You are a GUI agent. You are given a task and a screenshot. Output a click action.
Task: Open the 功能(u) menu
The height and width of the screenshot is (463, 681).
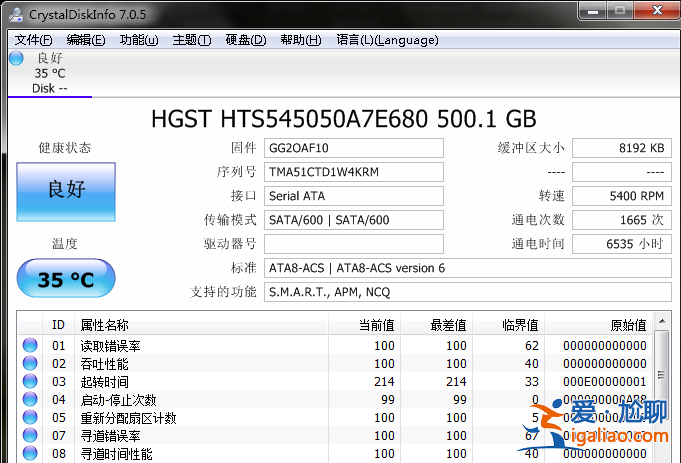139,40
